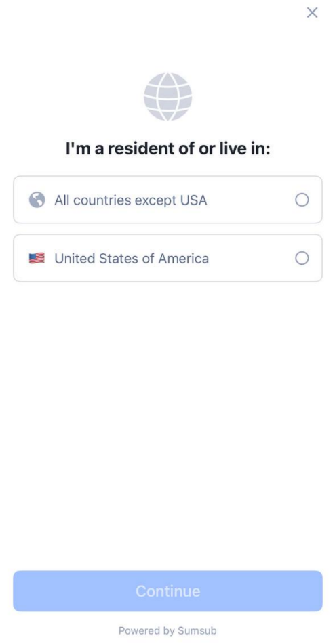Close the residency screen with the X
Image resolution: width=335 pixels, height=644 pixels.
(313, 13)
